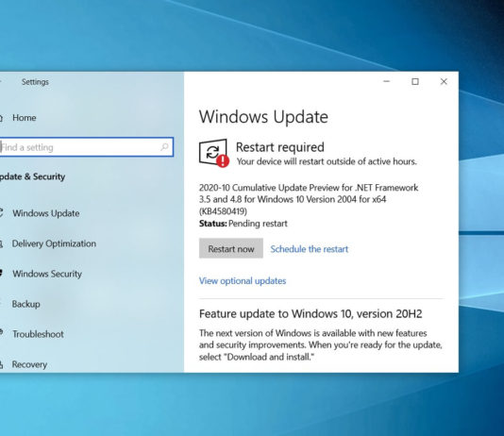Focus the Find a setting search box
The width and height of the screenshot is (504, 436).
[86, 147]
